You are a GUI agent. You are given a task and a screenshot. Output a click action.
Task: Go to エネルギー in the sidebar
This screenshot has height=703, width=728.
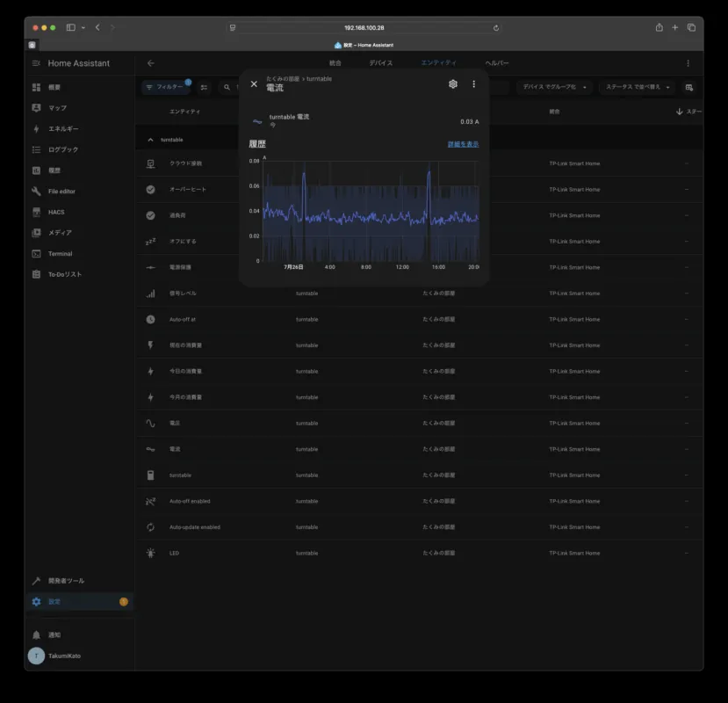point(62,129)
